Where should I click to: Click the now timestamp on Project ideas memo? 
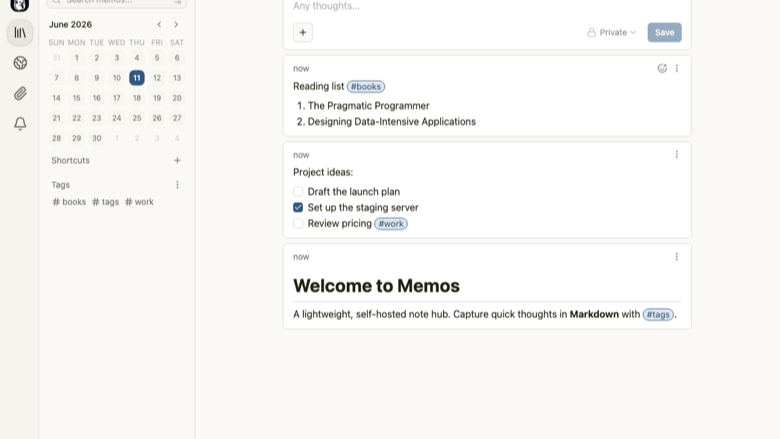tap(301, 155)
